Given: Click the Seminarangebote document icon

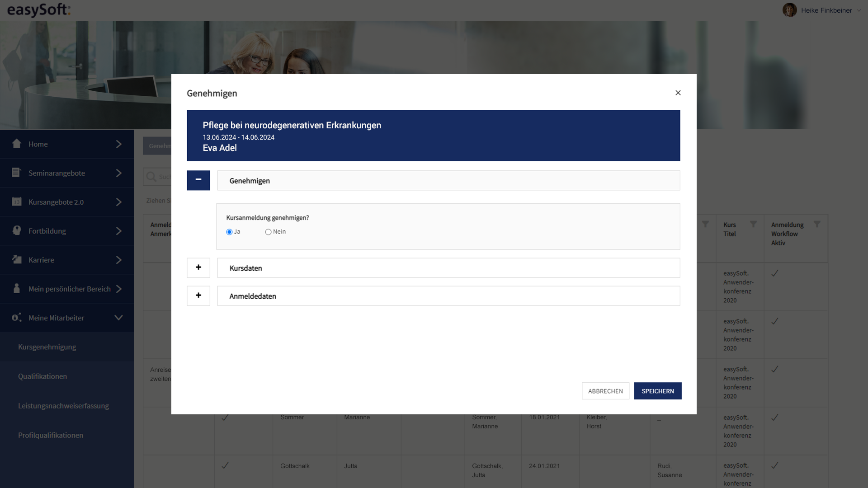Looking at the screenshot, I should click(x=16, y=173).
